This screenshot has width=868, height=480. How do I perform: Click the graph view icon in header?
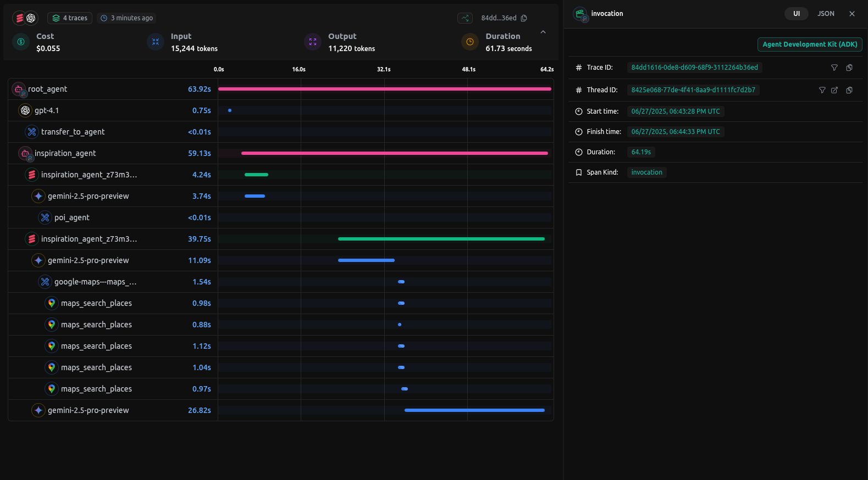point(465,18)
